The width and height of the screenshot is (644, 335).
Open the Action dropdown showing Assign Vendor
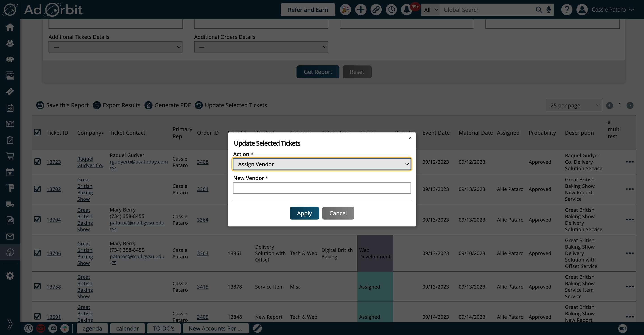[322, 164]
